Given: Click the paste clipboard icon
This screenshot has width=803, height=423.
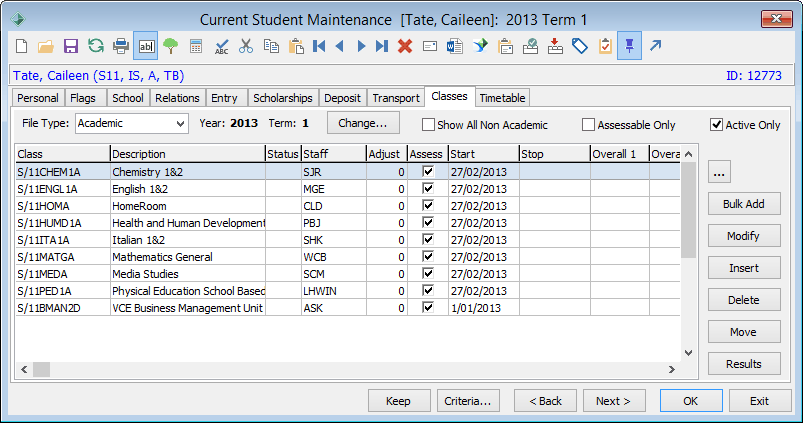Looking at the screenshot, I should click(296, 46).
